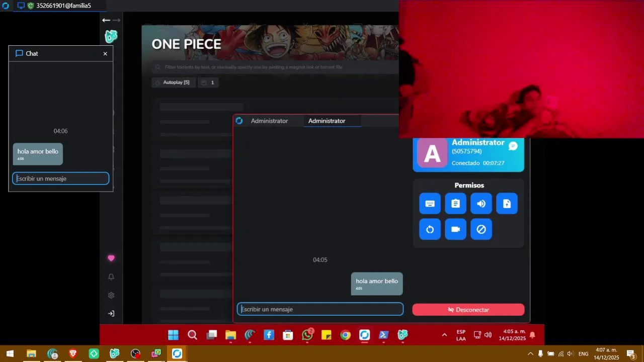Open File Explorer on local taskbar
Screen dimensions: 644x362
(31, 354)
